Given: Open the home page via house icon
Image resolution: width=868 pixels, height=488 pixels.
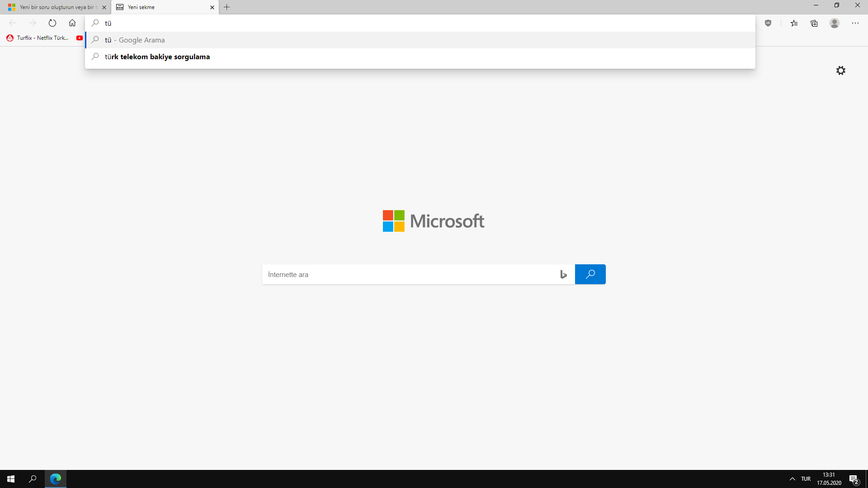Looking at the screenshot, I should pyautogui.click(x=72, y=23).
